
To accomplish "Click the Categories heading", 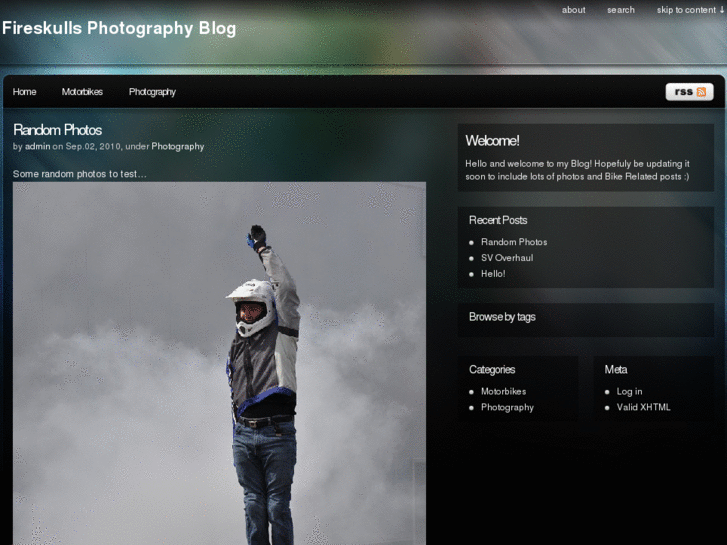I will [492, 370].
